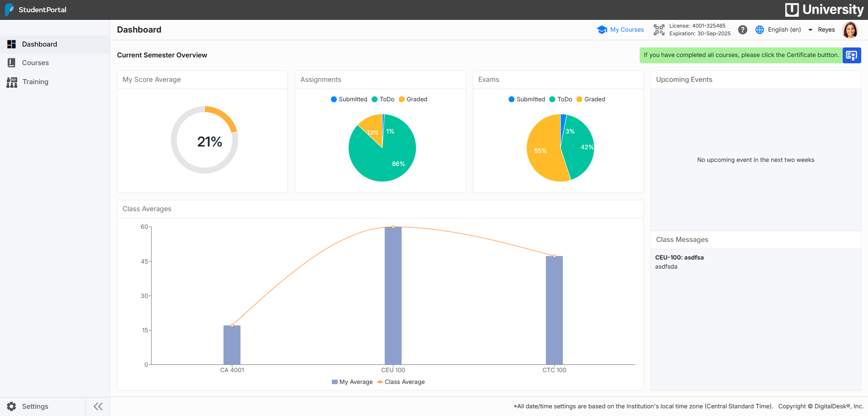The width and height of the screenshot is (868, 416).
Task: Click the license QR code icon
Action: click(659, 29)
